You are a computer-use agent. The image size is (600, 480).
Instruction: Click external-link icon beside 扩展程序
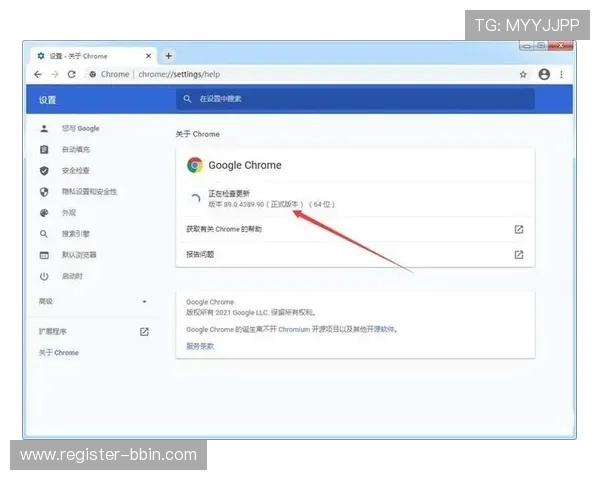(x=144, y=331)
